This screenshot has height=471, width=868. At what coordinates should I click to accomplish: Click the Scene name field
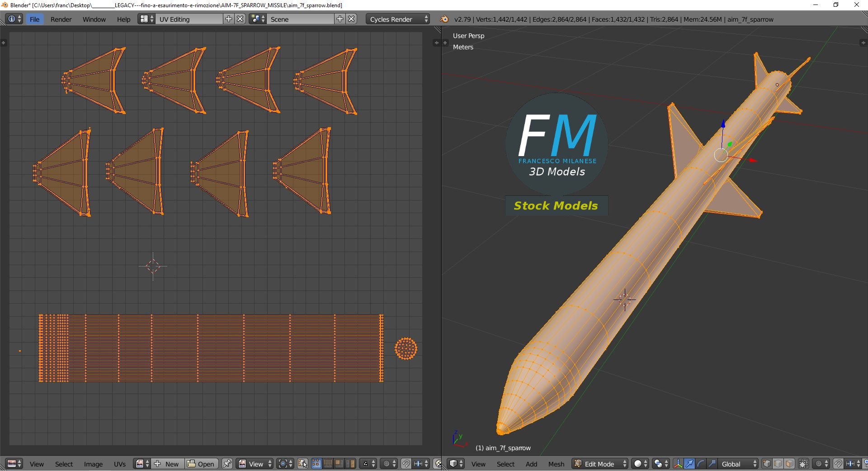(x=301, y=19)
